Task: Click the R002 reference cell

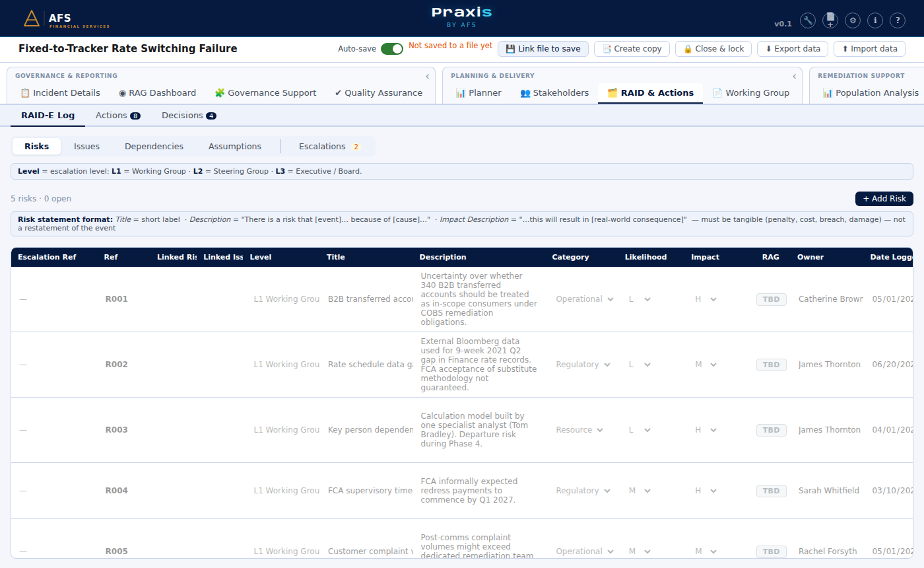Action: coord(116,365)
